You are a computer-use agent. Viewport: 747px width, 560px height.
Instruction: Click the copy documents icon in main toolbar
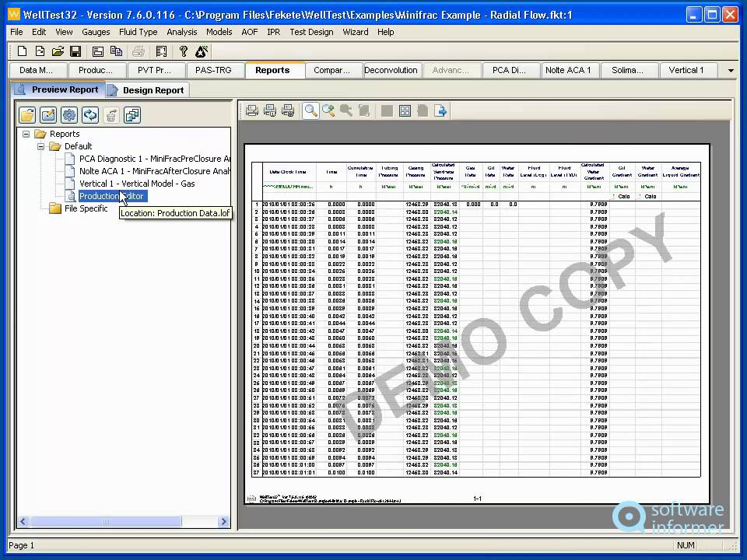pyautogui.click(x=116, y=51)
